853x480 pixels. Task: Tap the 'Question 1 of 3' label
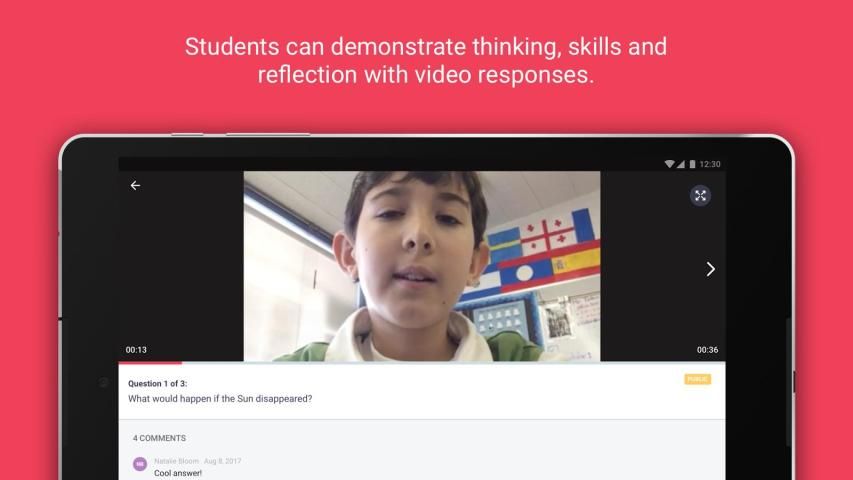pyautogui.click(x=157, y=383)
